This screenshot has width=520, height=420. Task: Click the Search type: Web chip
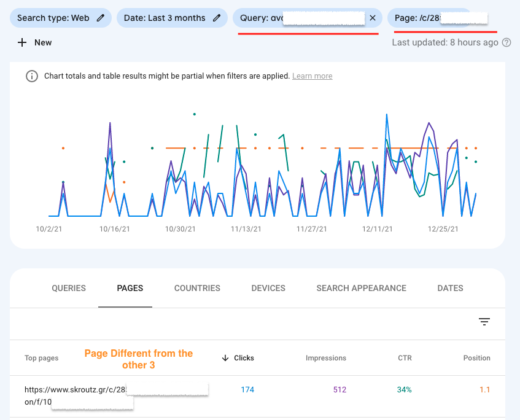61,18
